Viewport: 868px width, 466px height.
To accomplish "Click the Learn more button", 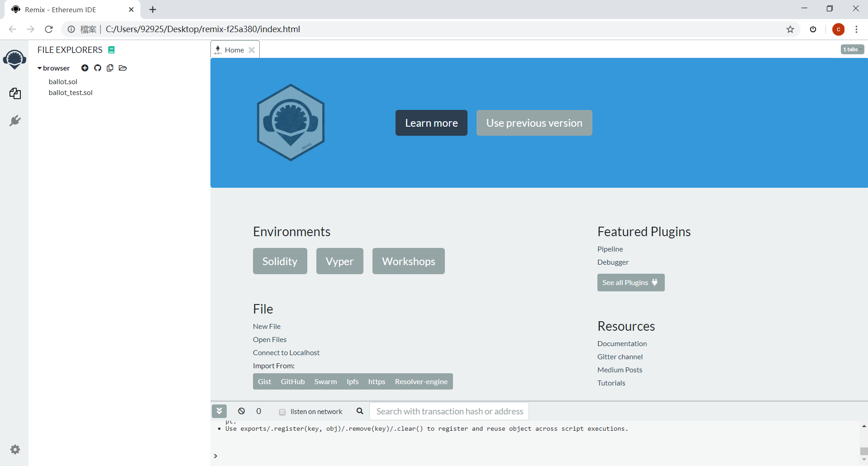I will [431, 123].
